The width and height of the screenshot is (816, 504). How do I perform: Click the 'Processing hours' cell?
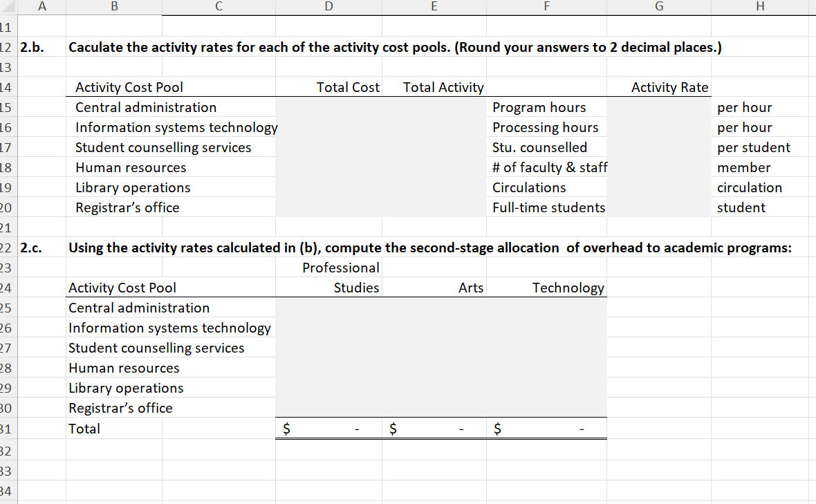click(546, 127)
